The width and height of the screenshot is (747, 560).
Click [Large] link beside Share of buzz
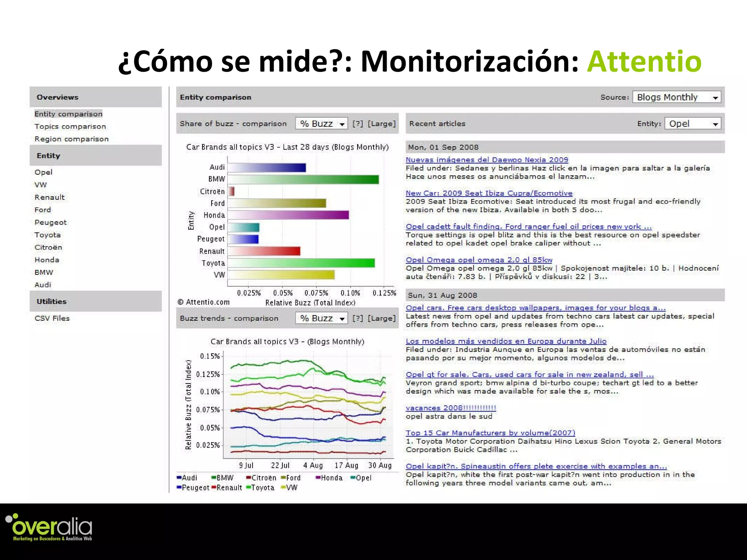click(382, 124)
